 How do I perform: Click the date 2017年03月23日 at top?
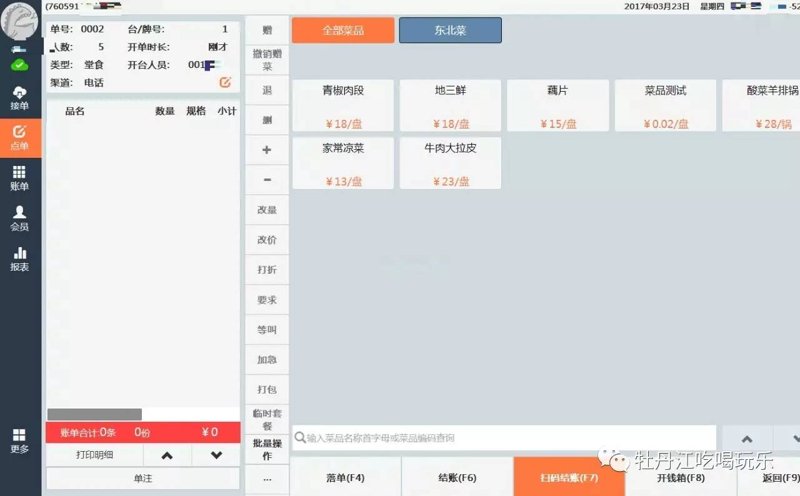[x=657, y=6]
